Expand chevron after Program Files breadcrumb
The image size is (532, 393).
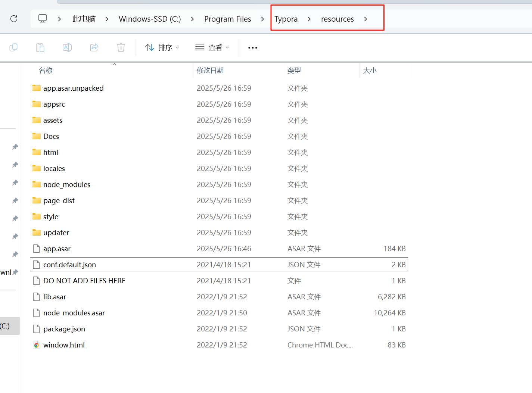coord(262,19)
